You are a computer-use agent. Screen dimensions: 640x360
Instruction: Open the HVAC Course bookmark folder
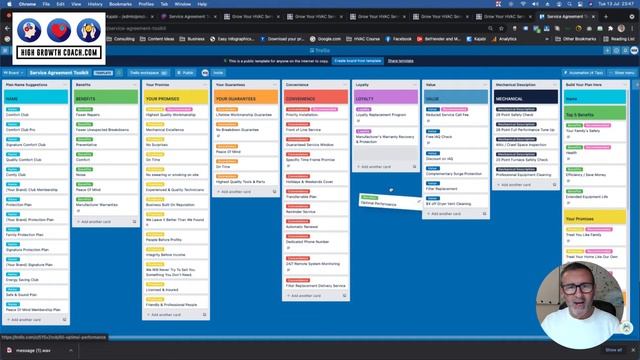pos(363,39)
